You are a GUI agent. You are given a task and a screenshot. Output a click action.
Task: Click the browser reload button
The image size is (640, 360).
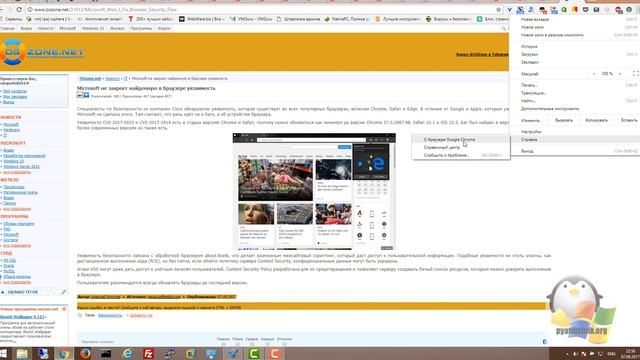19,9
